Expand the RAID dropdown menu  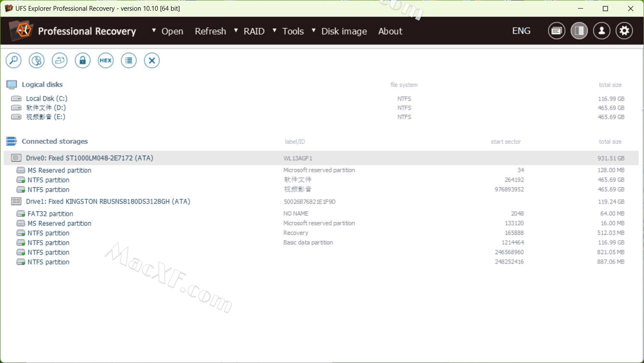[x=250, y=31]
